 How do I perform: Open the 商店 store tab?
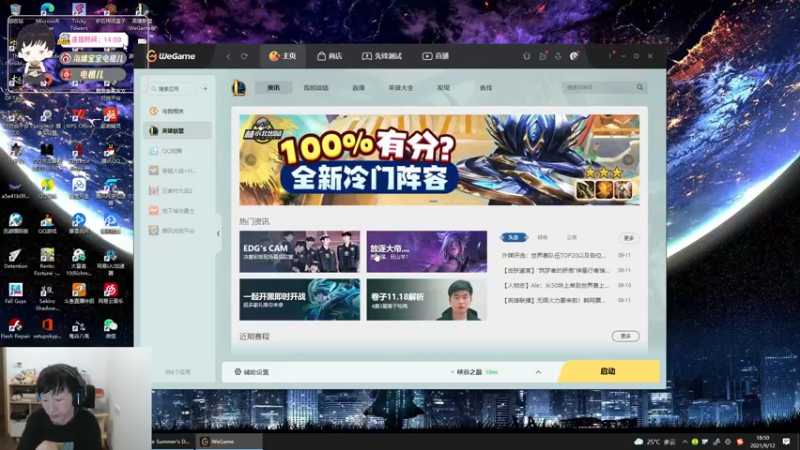pos(330,56)
